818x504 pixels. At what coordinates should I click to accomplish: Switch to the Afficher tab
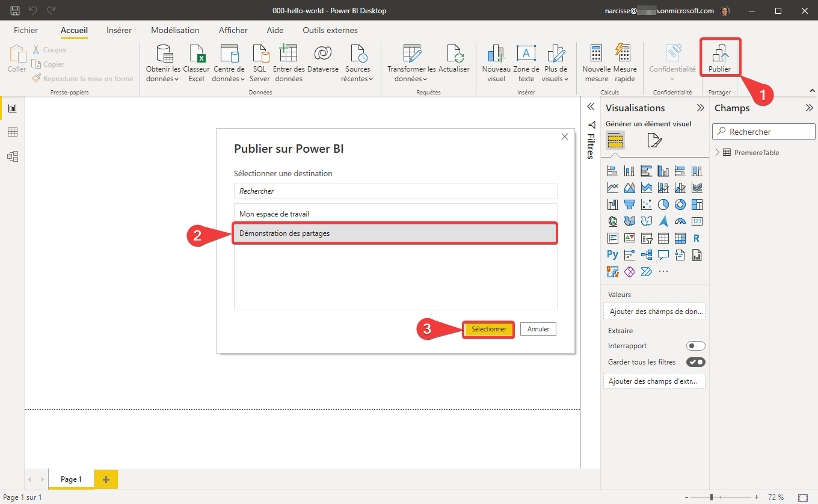point(233,30)
